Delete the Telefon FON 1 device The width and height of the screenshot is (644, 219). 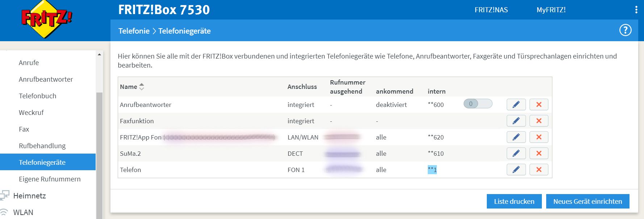[539, 169]
